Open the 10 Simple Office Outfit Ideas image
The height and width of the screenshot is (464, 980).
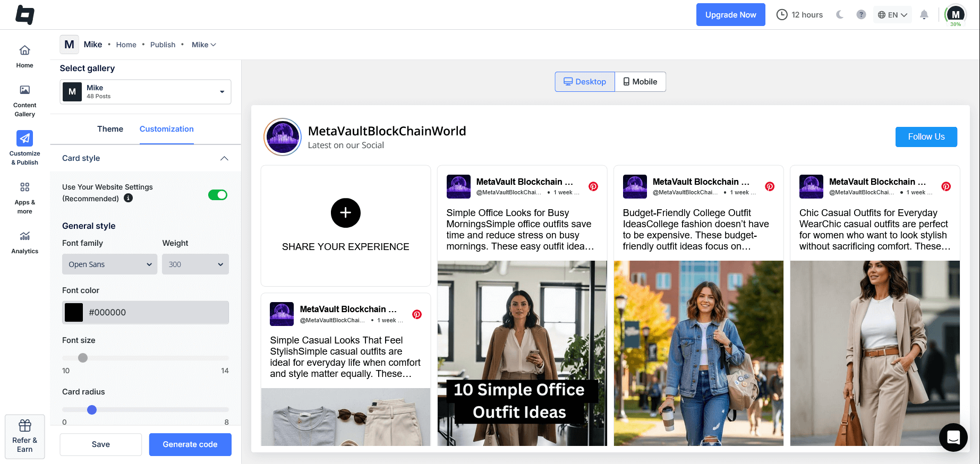[x=522, y=353]
